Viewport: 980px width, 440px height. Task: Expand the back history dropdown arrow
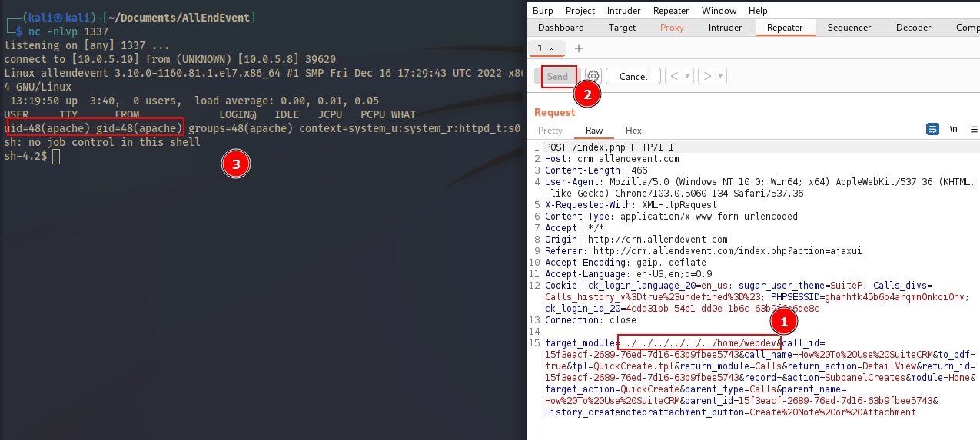click(x=688, y=76)
